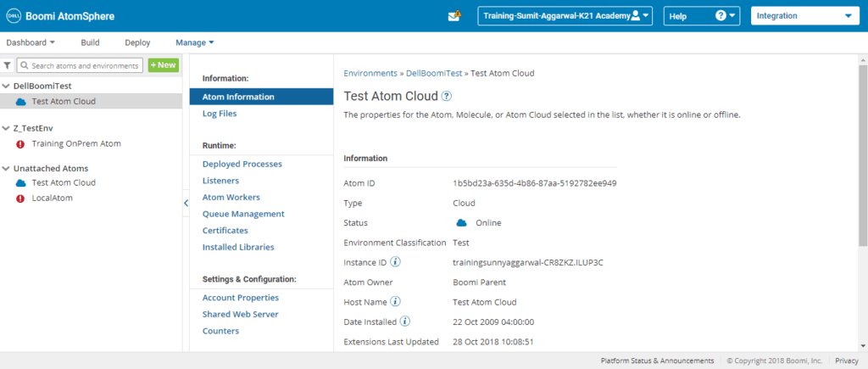This screenshot has width=868, height=369.
Task: Open Queue Management section
Action: 243,214
